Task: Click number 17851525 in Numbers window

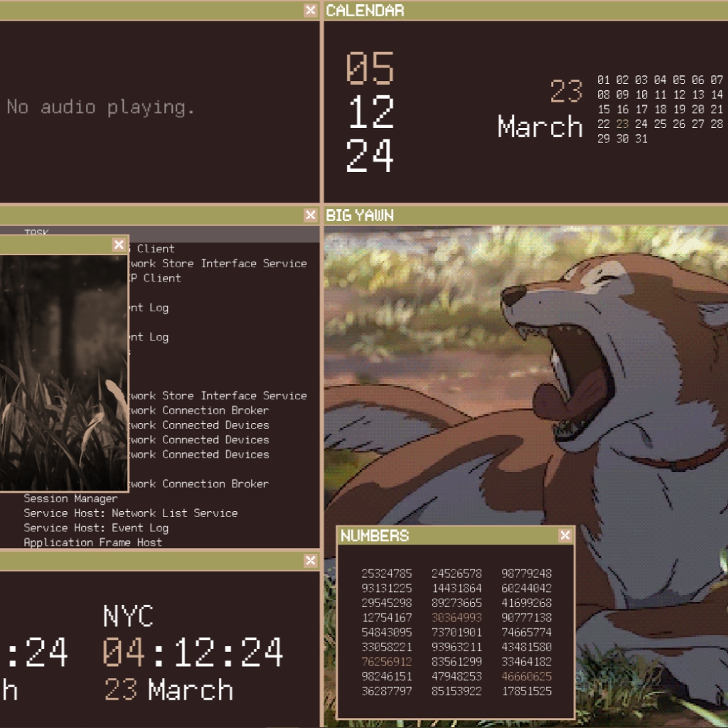Action: [527, 691]
